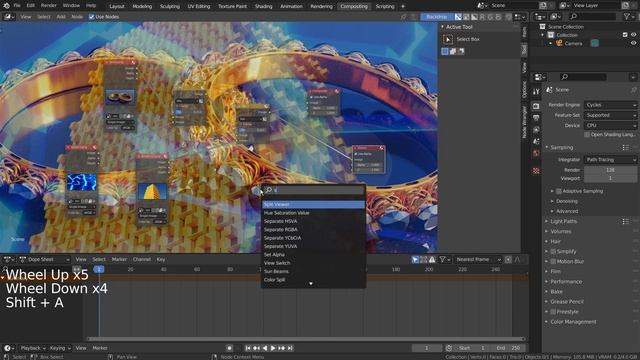The image size is (640, 360).
Task: Choose Sun Beams search result
Action: click(x=313, y=271)
